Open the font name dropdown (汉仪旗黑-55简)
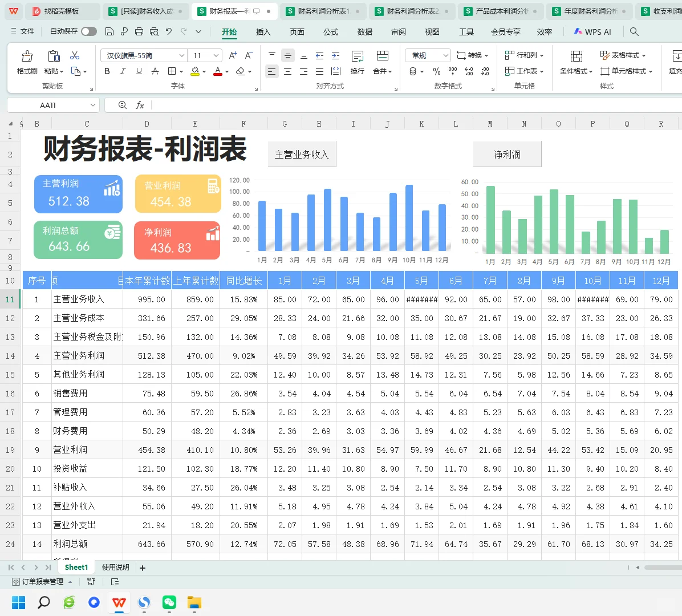The image size is (682, 616). pyautogui.click(x=182, y=55)
